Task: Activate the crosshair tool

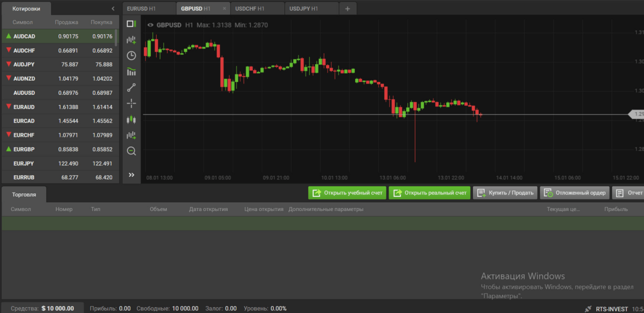Action: 131,103
